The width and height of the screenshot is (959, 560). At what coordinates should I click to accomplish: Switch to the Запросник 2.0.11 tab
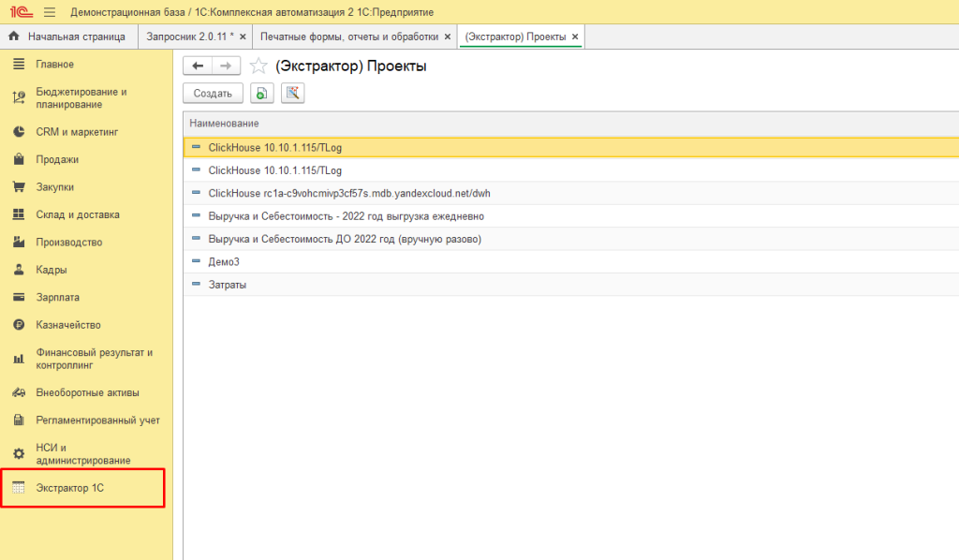click(189, 37)
